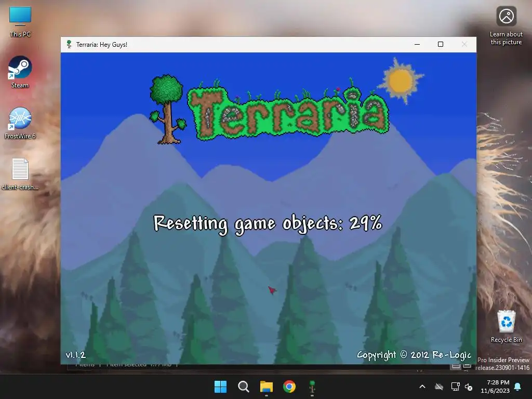Screen dimensions: 532x399
Task: Open the notification bell icon
Action: click(x=518, y=387)
